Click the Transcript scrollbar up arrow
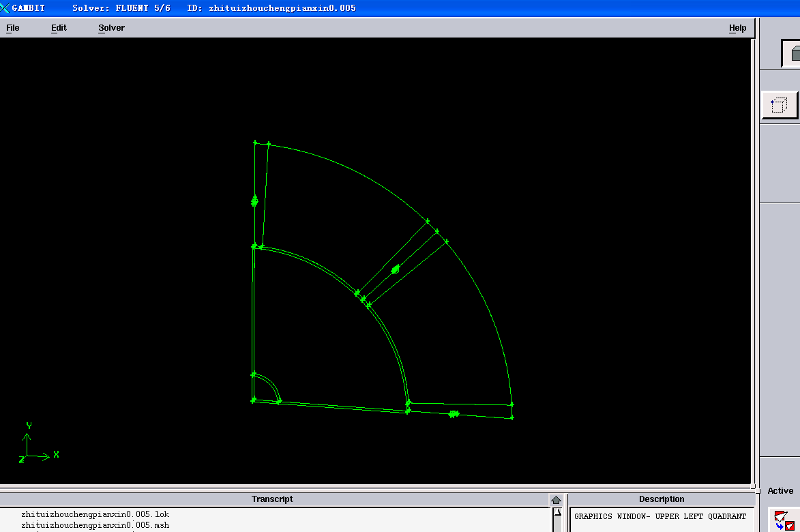The height and width of the screenshot is (532, 800). click(x=557, y=512)
